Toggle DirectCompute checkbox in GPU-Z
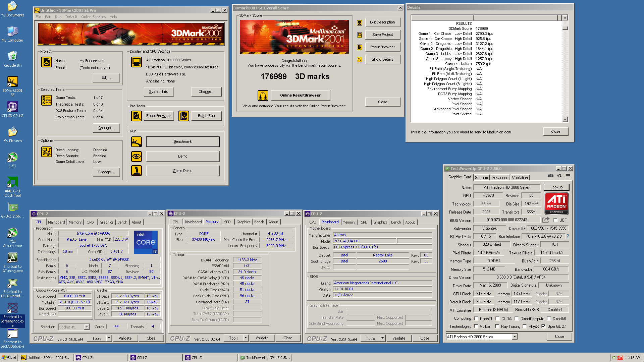Viewport: 644px width, 362px height. pyautogui.click(x=517, y=319)
